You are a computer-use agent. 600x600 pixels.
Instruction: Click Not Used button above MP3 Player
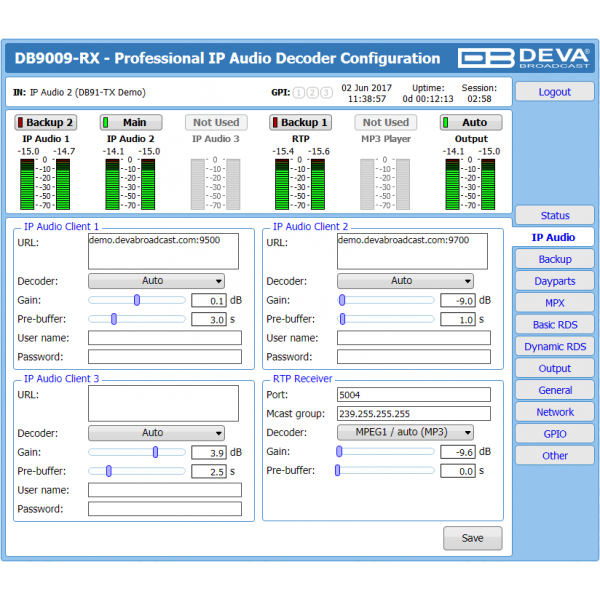pyautogui.click(x=386, y=122)
